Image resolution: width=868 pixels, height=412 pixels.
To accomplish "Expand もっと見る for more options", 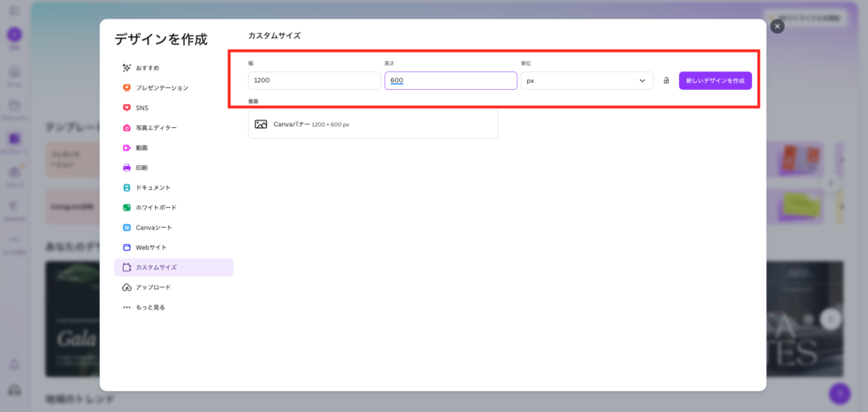I will (x=143, y=307).
